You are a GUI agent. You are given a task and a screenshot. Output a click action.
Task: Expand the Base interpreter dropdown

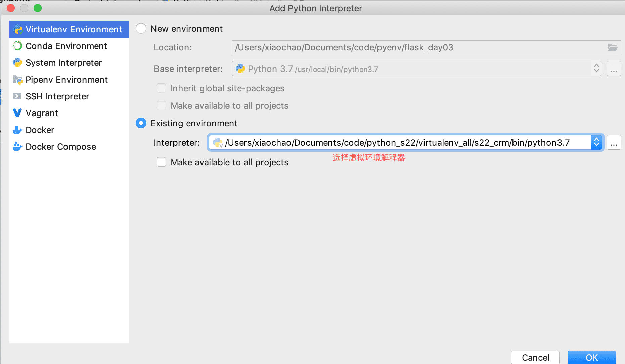pyautogui.click(x=596, y=69)
